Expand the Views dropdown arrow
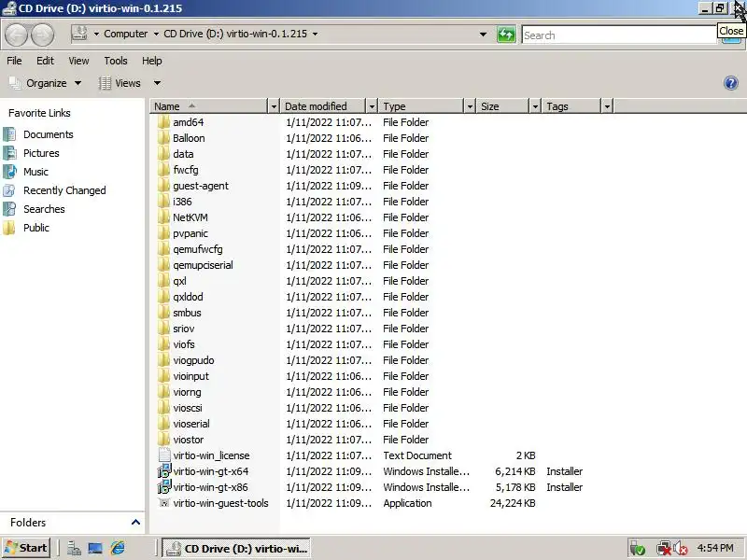 point(157,83)
